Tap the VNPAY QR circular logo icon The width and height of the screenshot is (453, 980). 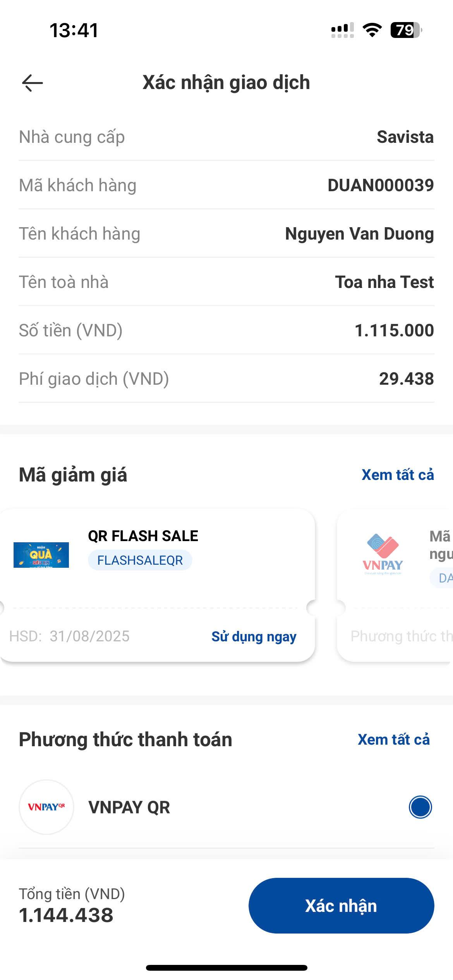click(46, 807)
